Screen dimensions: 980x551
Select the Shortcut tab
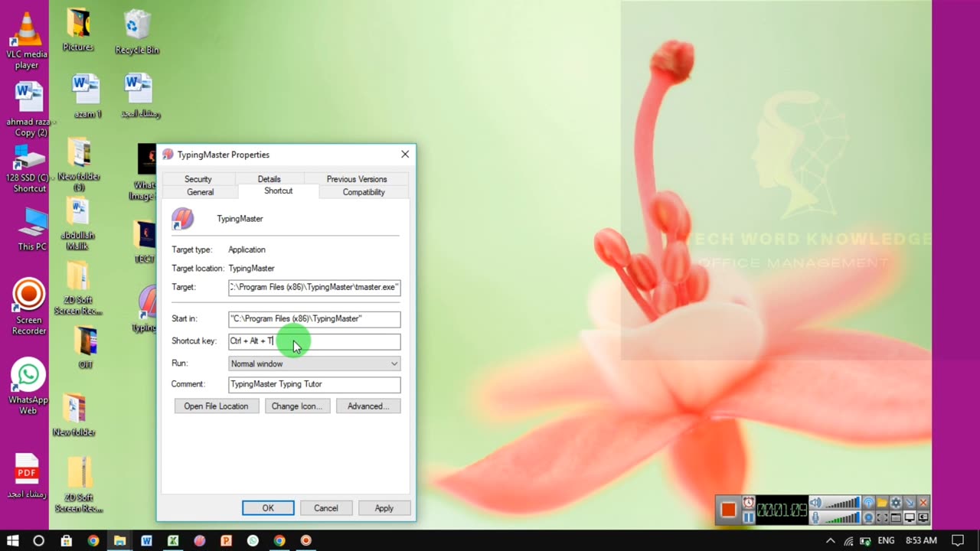click(279, 191)
